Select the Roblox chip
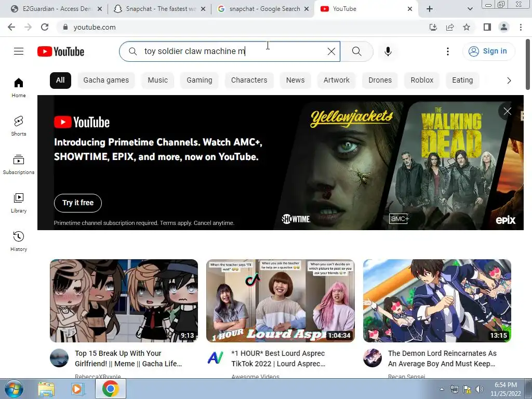 coord(422,81)
